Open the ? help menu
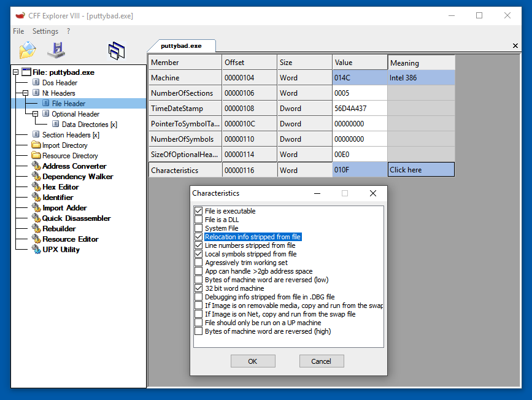 pyautogui.click(x=69, y=31)
